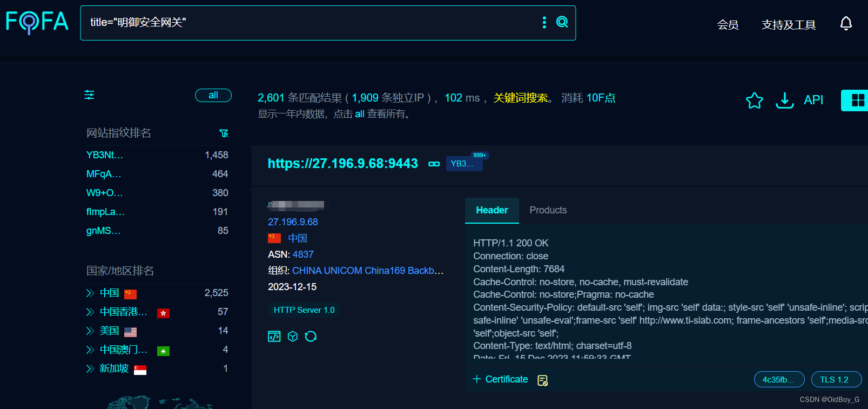Click CHINA UNICOM organization link
The width and height of the screenshot is (868, 409).
(x=368, y=271)
